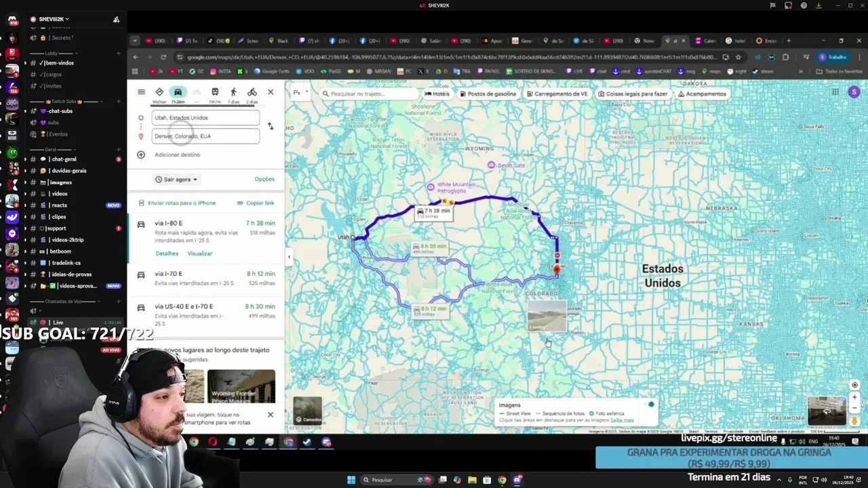The height and width of the screenshot is (488, 868).
Task: Select route via US-40 E e I-70 E
Action: [x=206, y=314]
